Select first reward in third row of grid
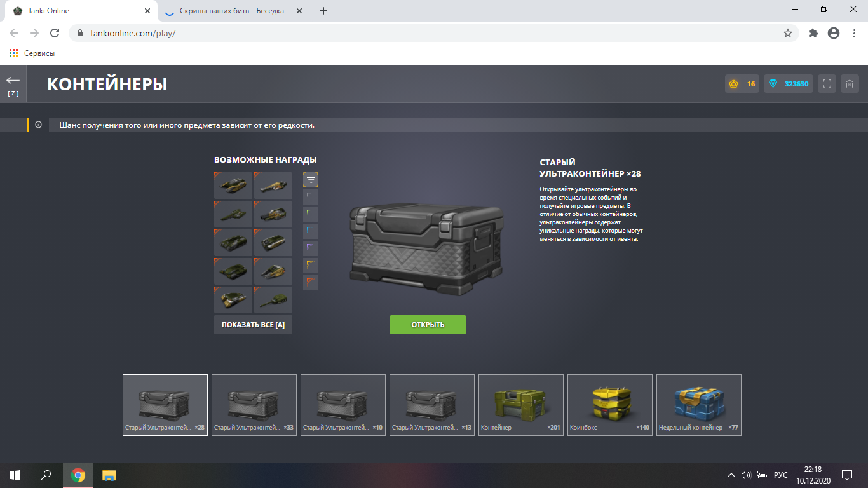The width and height of the screenshot is (868, 488). (233, 243)
